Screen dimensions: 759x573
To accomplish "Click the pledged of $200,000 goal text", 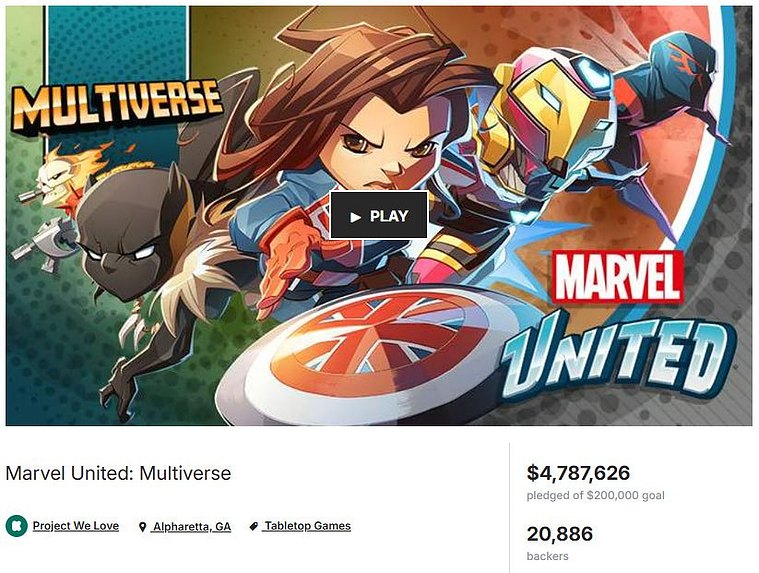I will [595, 495].
